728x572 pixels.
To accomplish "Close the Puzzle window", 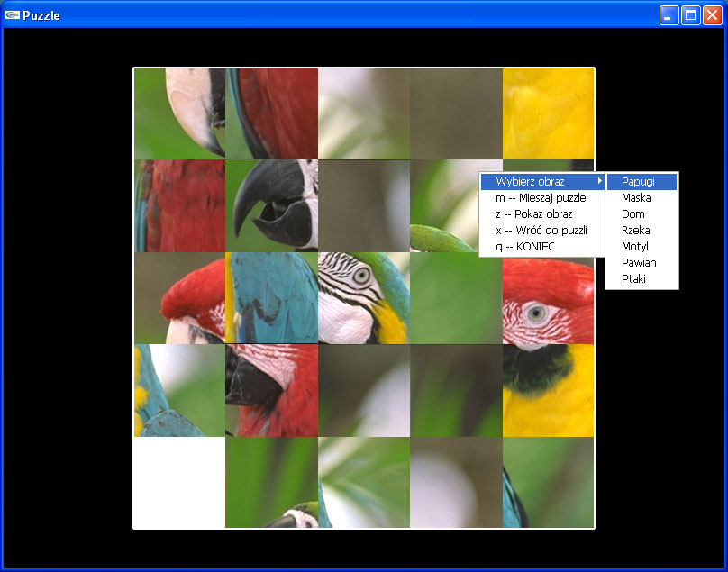I will [712, 15].
